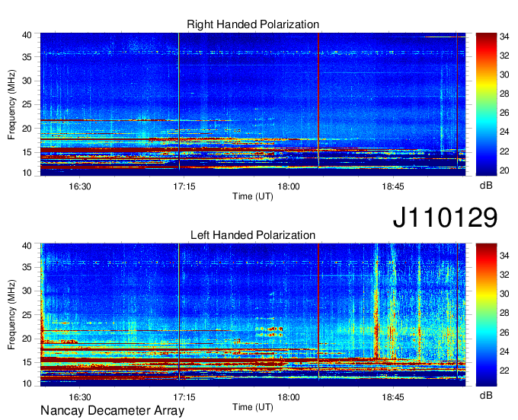The width and height of the screenshot is (518, 420).
Task: Click the 17:15 time tick of the Right Handed plot
Action: point(184,186)
